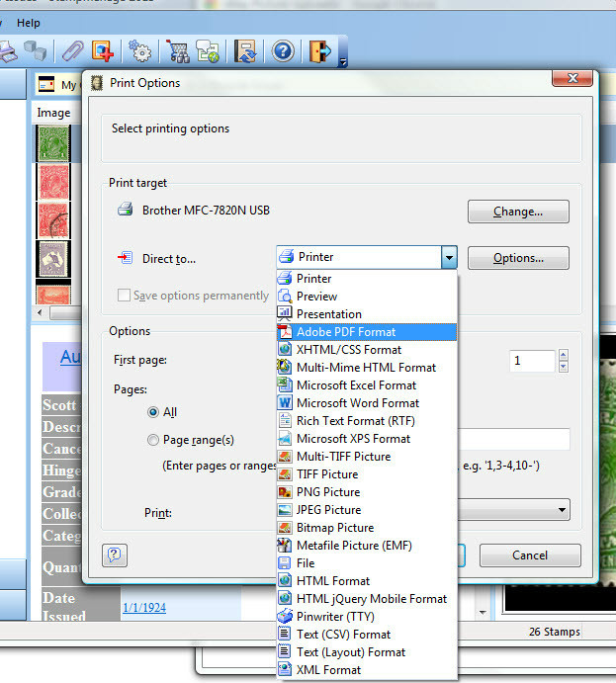Select the All pages radio button
This screenshot has height=683, width=616.
(x=153, y=412)
